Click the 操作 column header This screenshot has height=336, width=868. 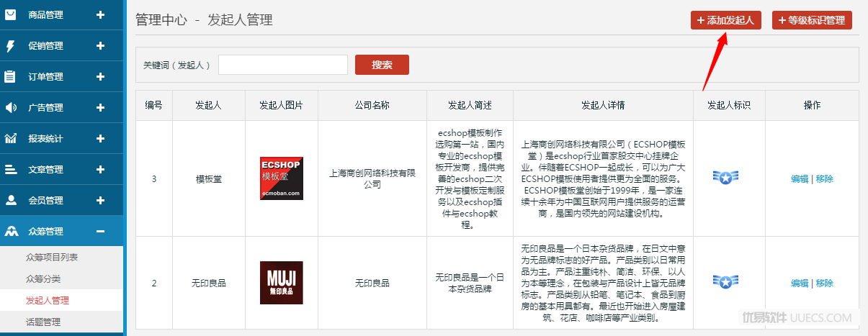click(812, 105)
